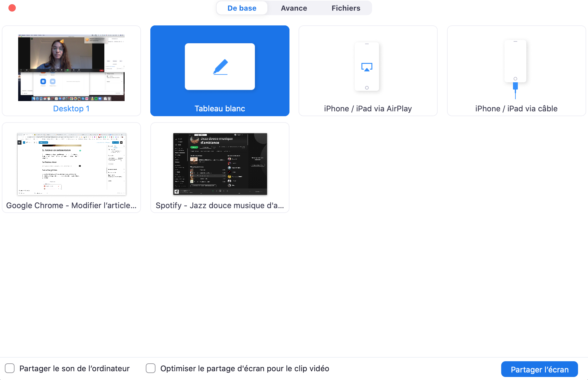Switch to the Avancé tab
Viewport: 588px width, 380px height.
[294, 8]
